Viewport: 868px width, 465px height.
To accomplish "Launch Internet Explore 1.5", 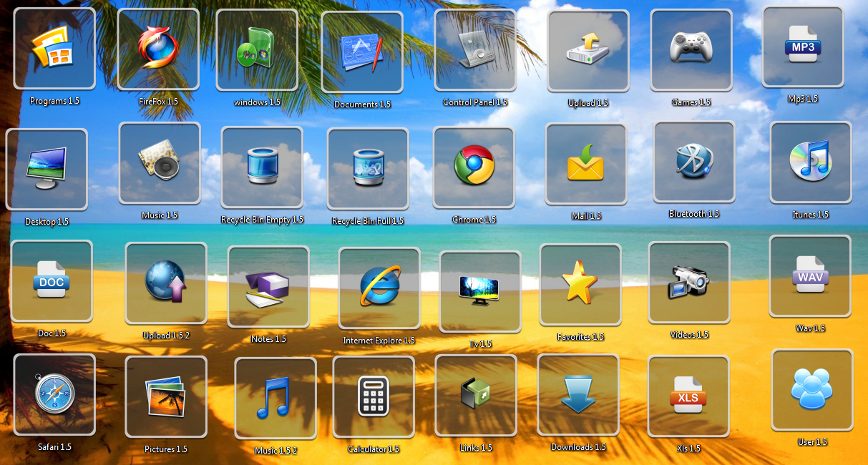I will point(379,285).
